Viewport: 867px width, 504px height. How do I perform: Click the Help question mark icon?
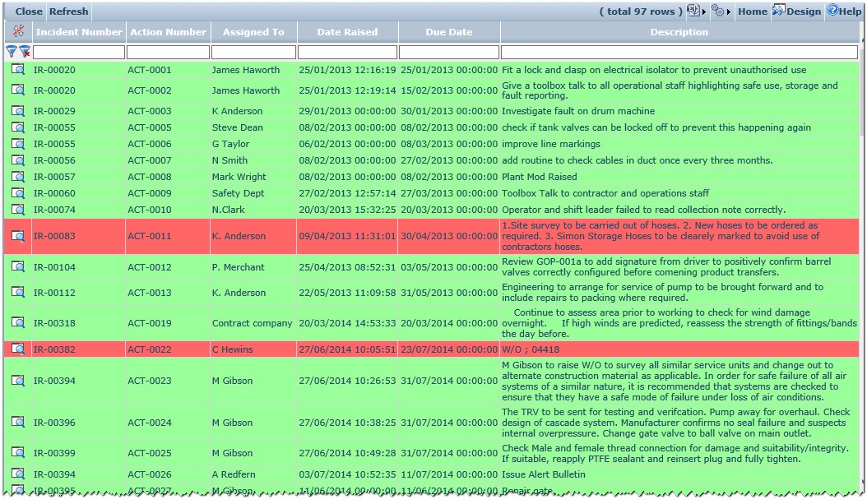[x=832, y=11]
